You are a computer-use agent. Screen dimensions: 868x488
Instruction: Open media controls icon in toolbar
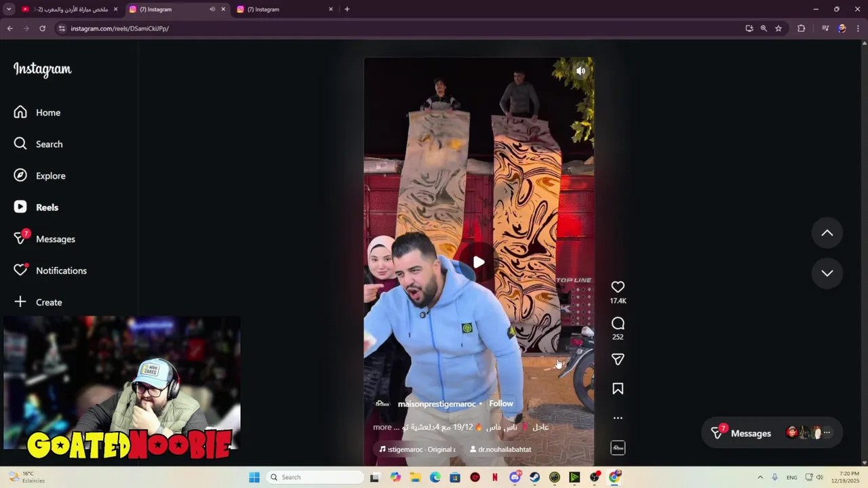825,28
